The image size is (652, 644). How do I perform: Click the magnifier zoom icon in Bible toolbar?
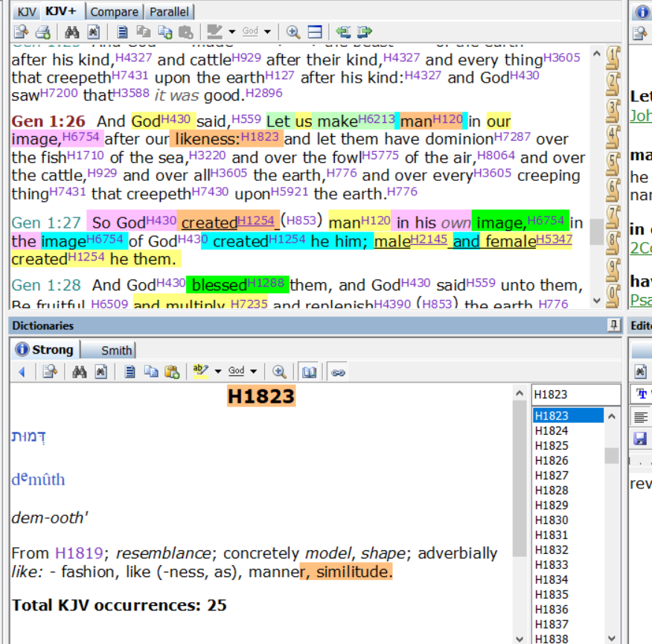pos(293,32)
